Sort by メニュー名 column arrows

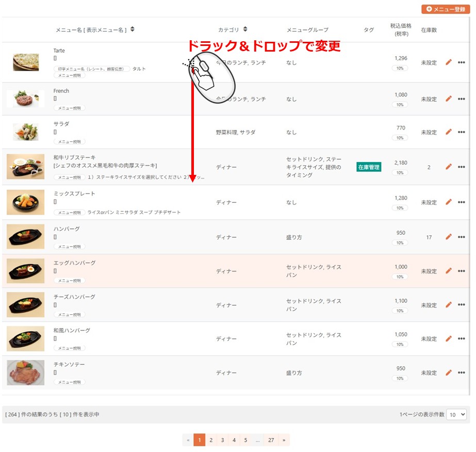pyautogui.click(x=133, y=29)
